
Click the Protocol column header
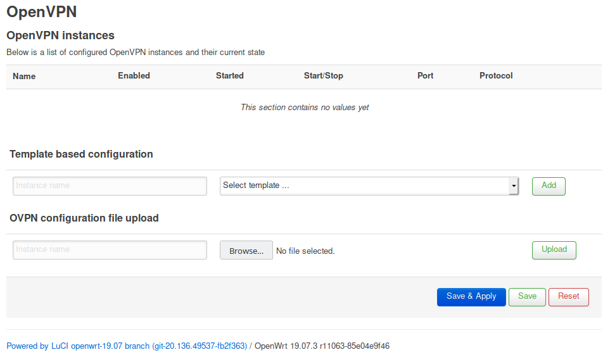[496, 76]
